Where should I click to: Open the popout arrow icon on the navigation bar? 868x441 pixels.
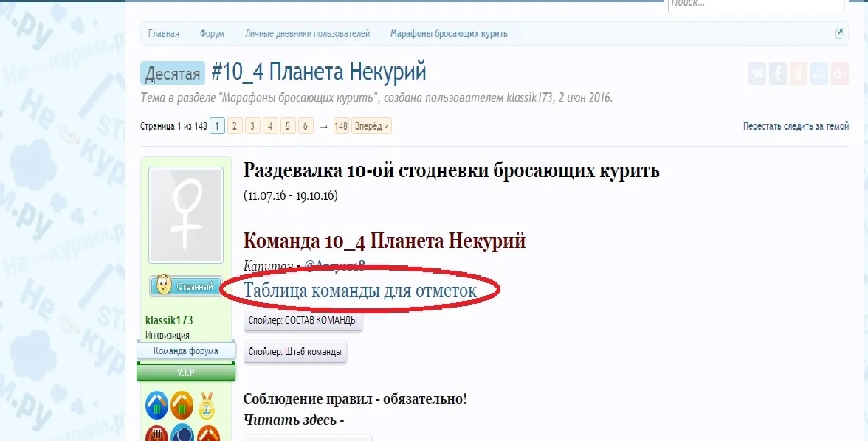841,33
